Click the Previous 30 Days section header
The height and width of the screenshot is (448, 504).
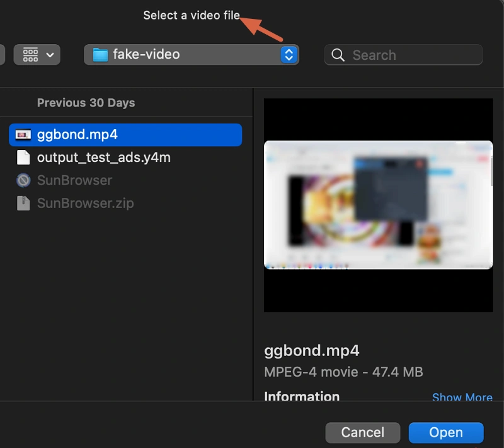86,103
